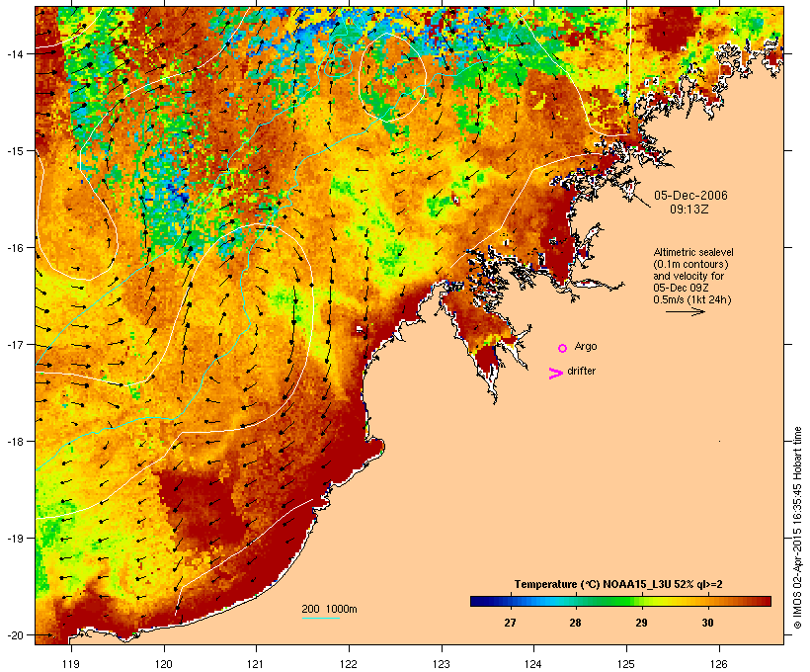
Task: Click the '121' longitude axis label
Action: [x=256, y=664]
